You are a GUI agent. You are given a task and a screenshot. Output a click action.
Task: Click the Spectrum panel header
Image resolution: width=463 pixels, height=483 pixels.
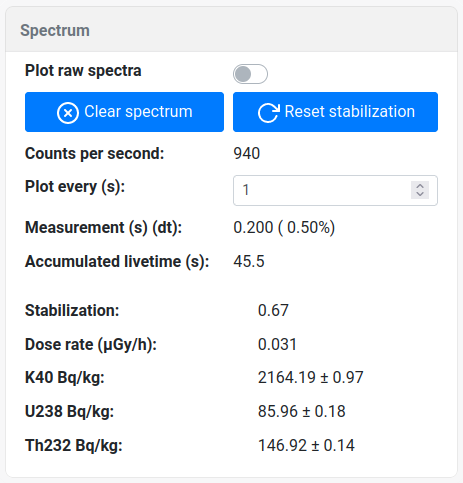pos(231,30)
